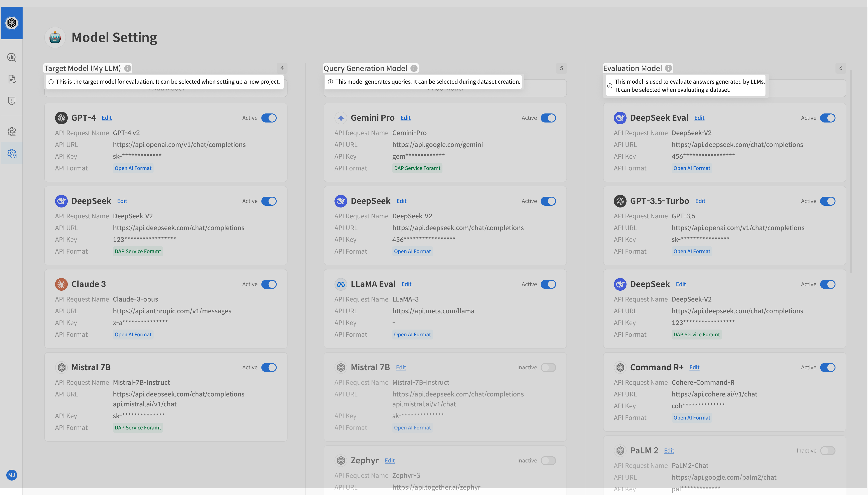Edit the Command R+ model
Screen dimensions: 868x495
tap(695, 368)
